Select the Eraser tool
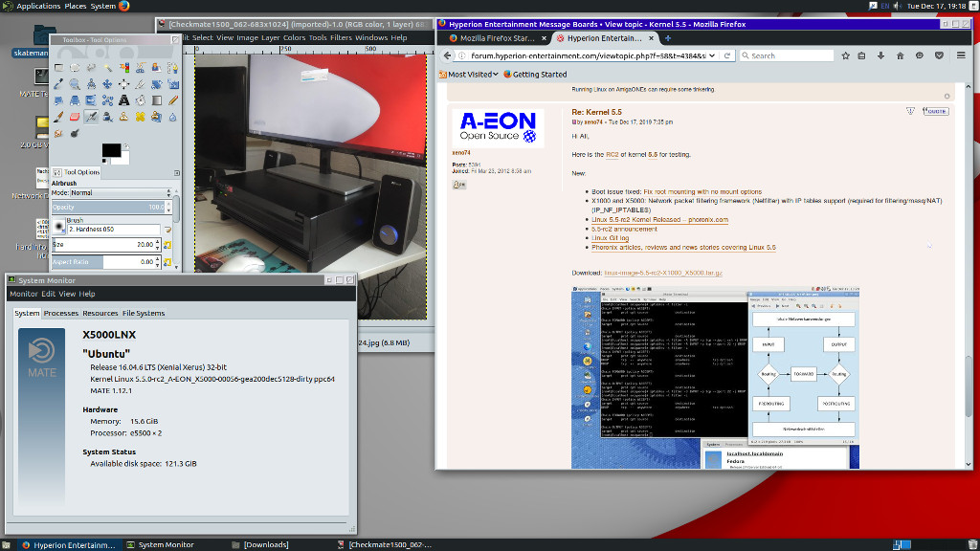This screenshot has width=980, height=551. click(75, 117)
